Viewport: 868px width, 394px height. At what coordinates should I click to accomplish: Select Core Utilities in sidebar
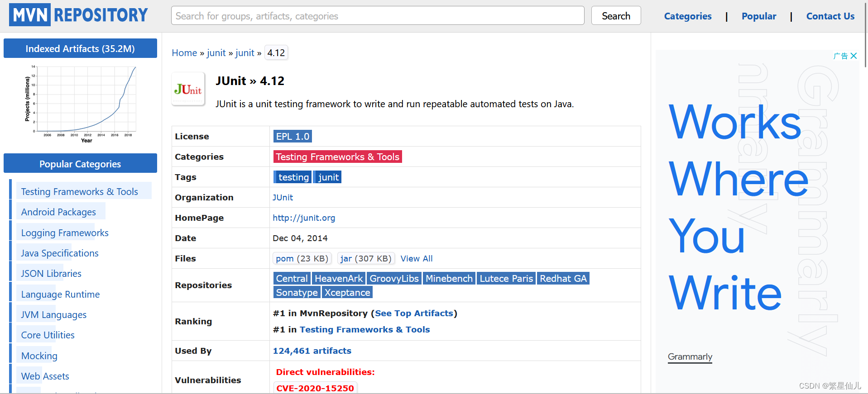(x=48, y=335)
